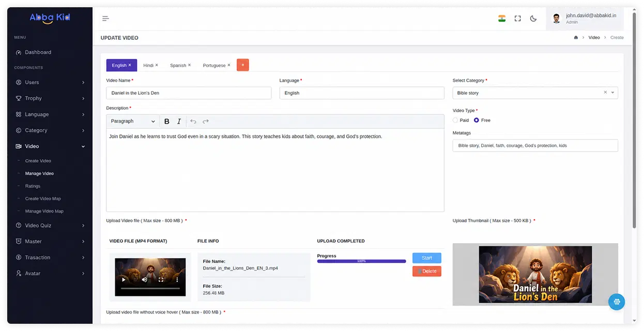The image size is (644, 331).
Task: Open the Select Category dropdown arrow
Action: (613, 93)
